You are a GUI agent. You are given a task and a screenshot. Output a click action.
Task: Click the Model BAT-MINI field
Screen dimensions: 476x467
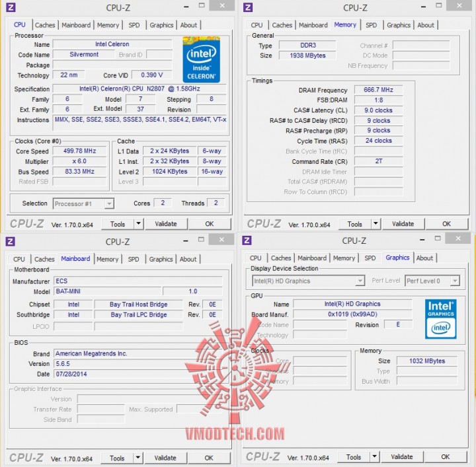click(108, 291)
